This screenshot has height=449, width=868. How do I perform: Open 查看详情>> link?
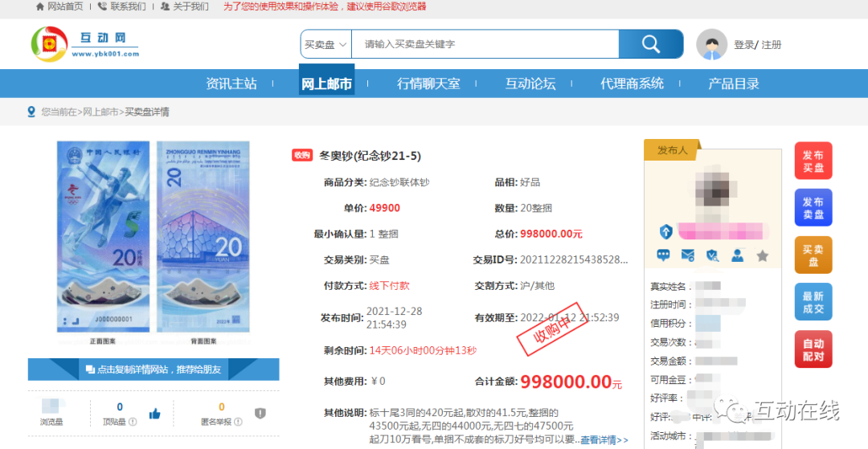click(604, 440)
